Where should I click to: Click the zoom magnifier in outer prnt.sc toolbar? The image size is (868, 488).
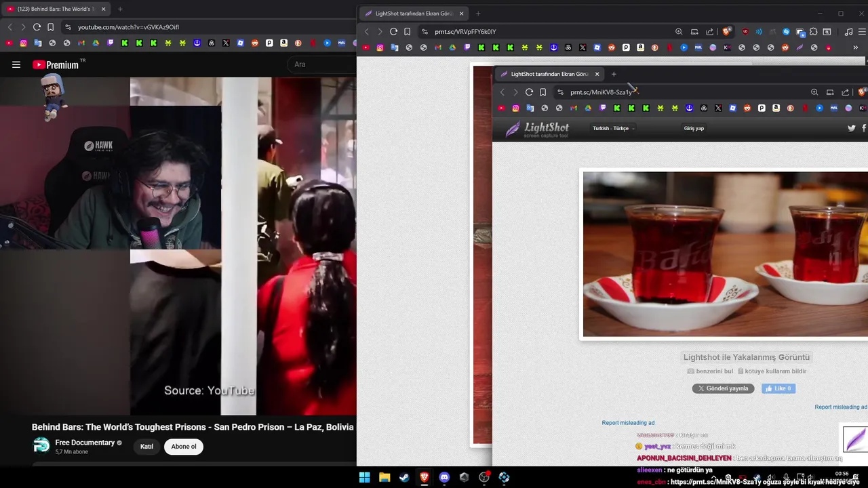click(x=679, y=31)
